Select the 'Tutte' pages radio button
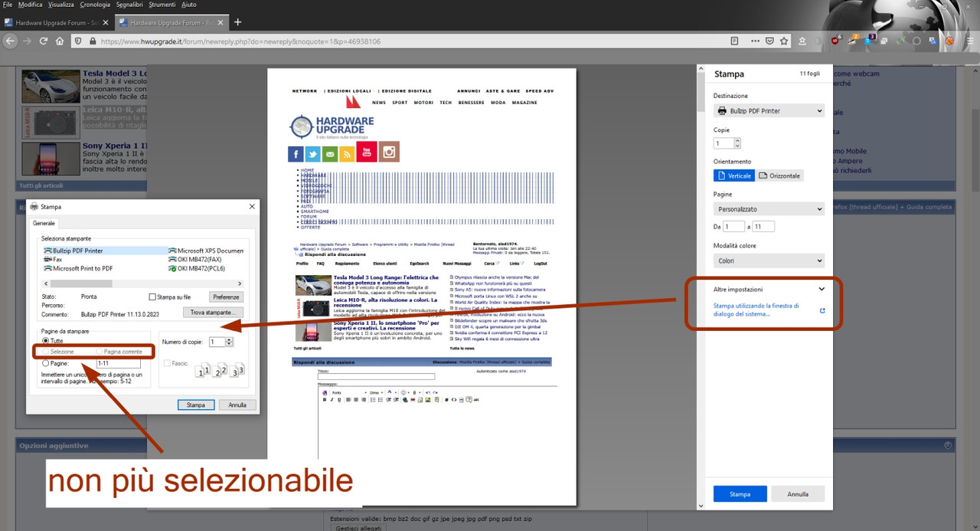Screen dimensions: 980x531 (47, 341)
